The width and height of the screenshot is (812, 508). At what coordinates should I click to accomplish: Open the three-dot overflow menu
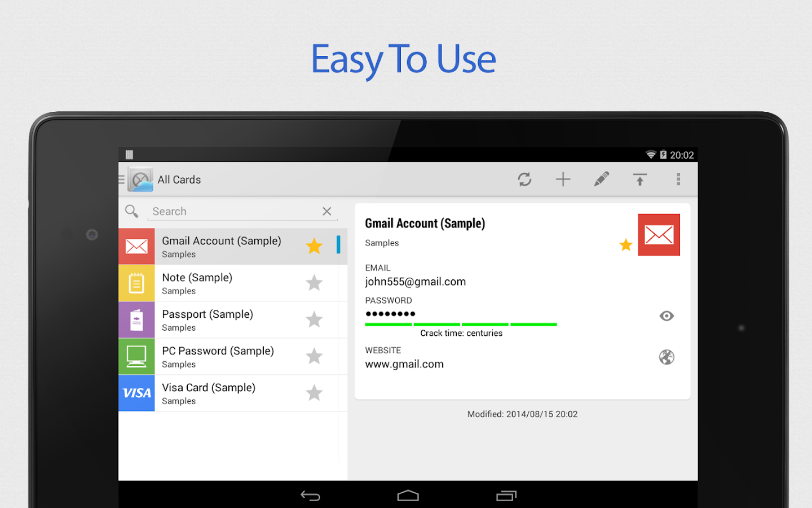(x=678, y=179)
